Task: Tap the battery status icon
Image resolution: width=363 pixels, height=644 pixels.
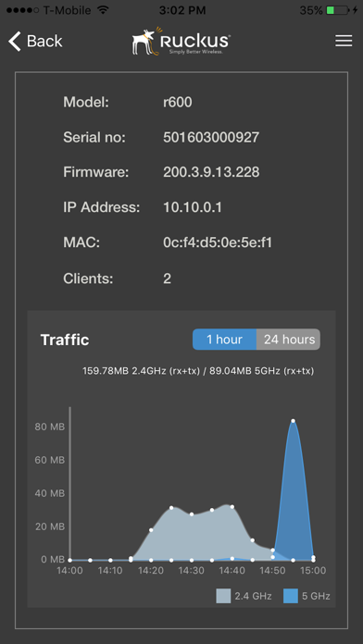Action: point(337,10)
